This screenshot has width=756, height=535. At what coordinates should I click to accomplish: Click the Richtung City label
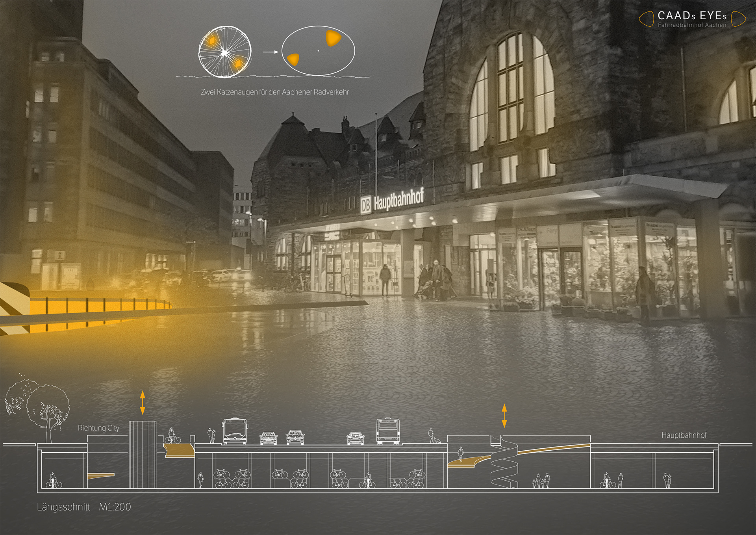point(98,428)
